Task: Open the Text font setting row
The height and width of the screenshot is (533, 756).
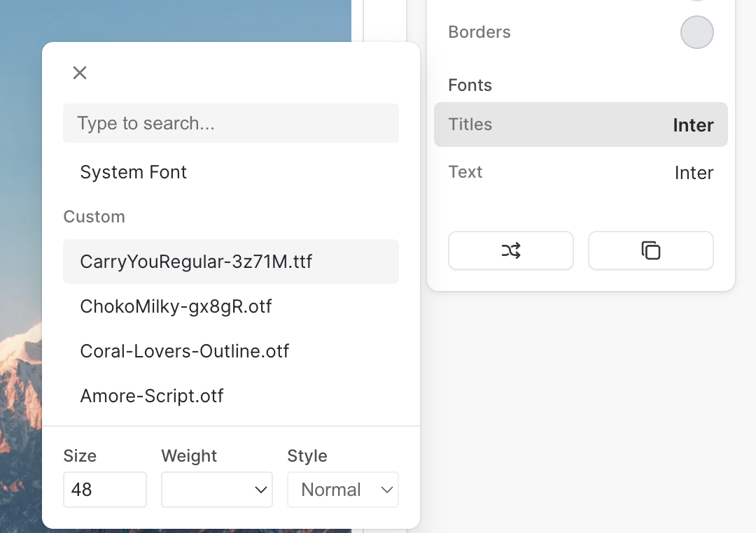Action: (581, 172)
